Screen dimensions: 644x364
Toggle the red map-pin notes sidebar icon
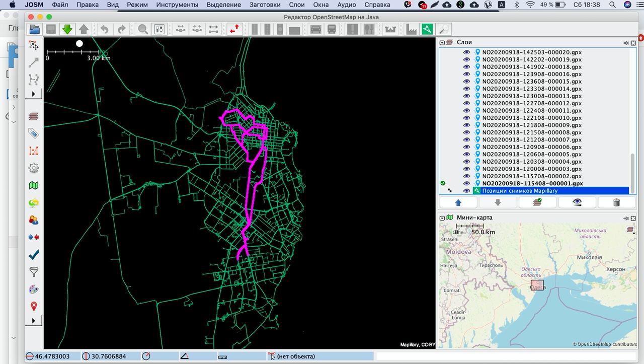pyautogui.click(x=34, y=306)
